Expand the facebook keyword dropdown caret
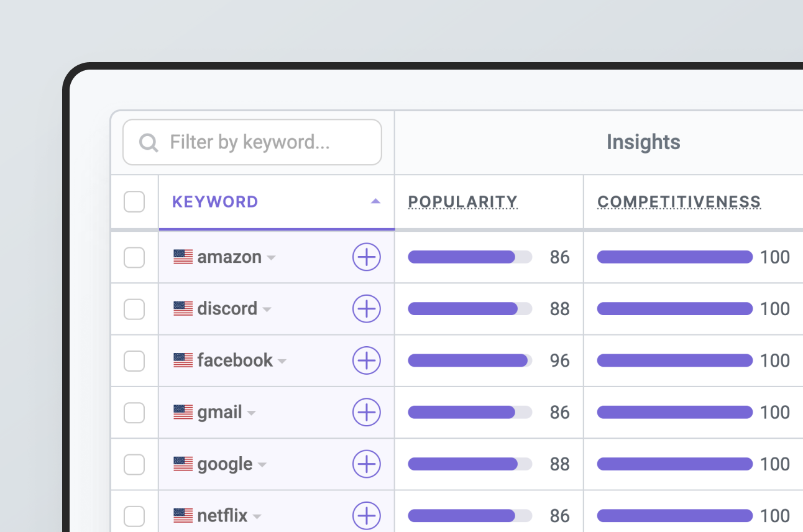The height and width of the screenshot is (532, 803). pyautogui.click(x=282, y=361)
